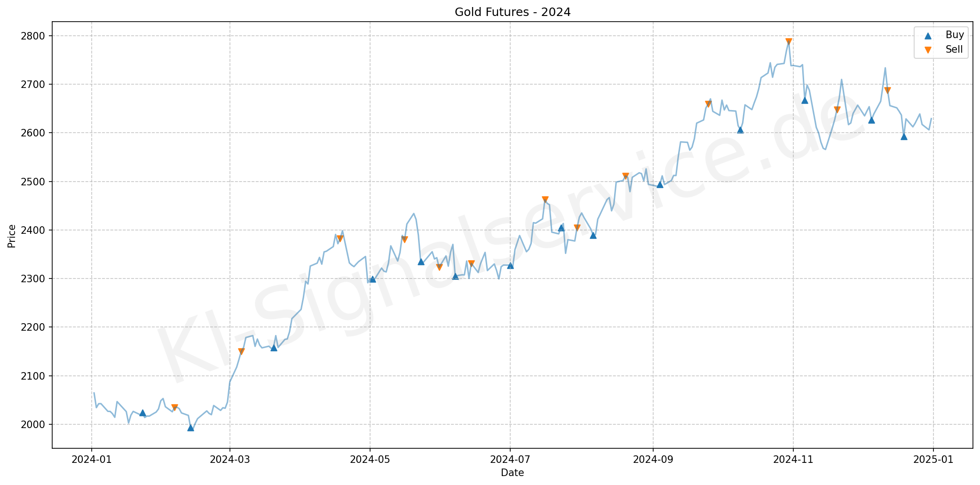
Task: Click the Buy triangle icon in legend
Action: [x=927, y=35]
